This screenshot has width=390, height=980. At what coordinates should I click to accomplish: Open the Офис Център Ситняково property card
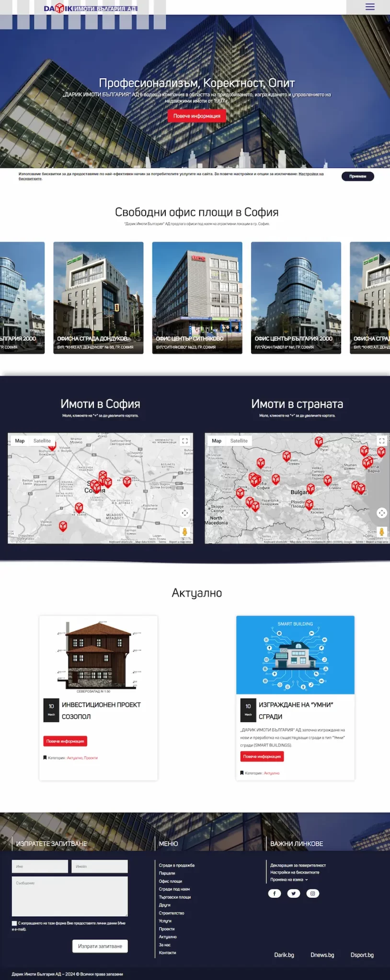[197, 298]
